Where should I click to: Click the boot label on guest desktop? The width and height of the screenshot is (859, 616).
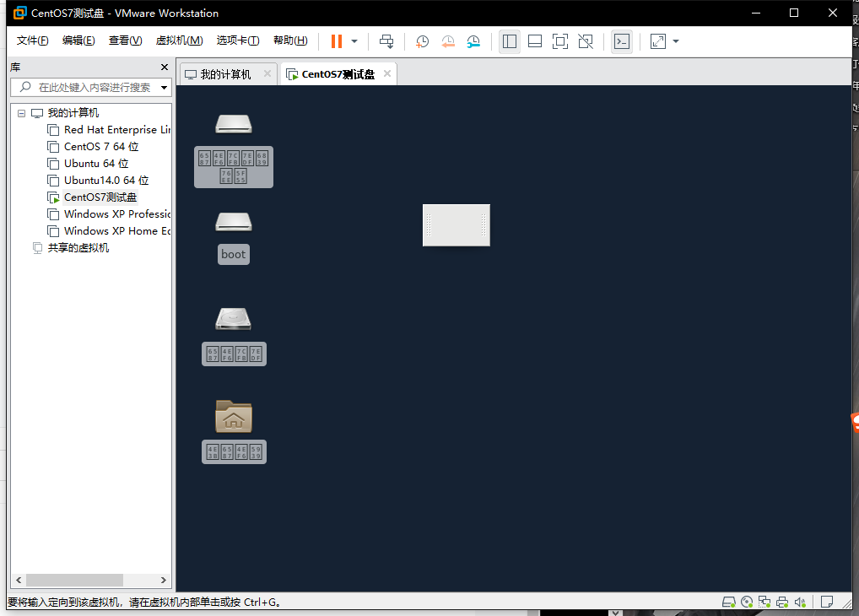[x=234, y=254]
